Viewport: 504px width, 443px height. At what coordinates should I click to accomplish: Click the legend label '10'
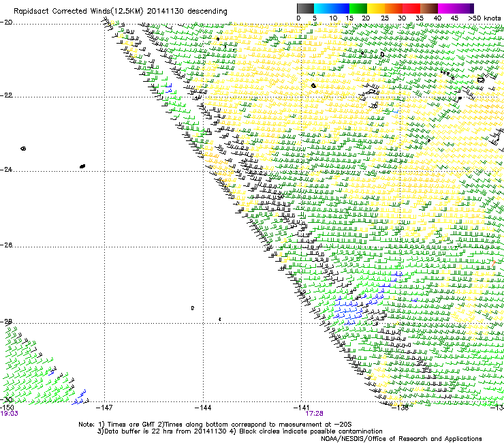(333, 18)
